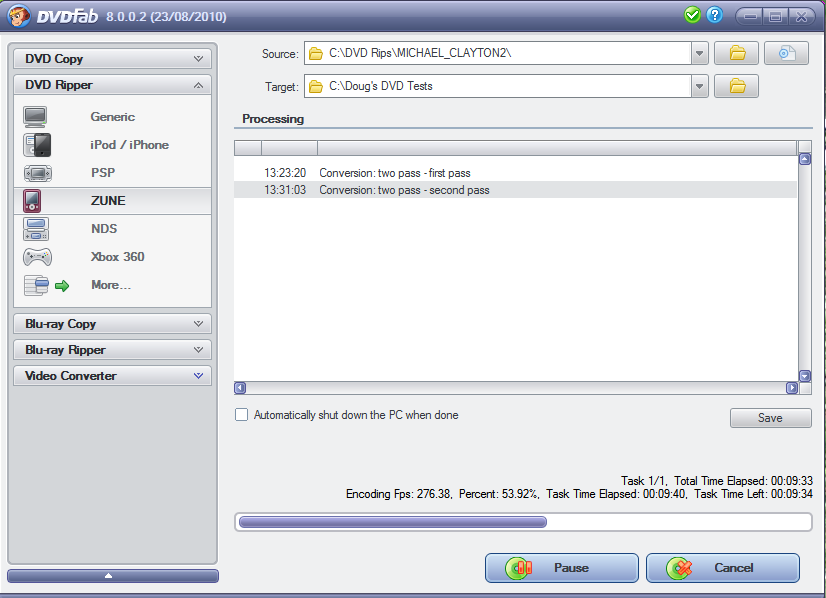Click the cancel disc icon on Cancel button
Viewport: 826px width, 598px height.
coord(680,568)
